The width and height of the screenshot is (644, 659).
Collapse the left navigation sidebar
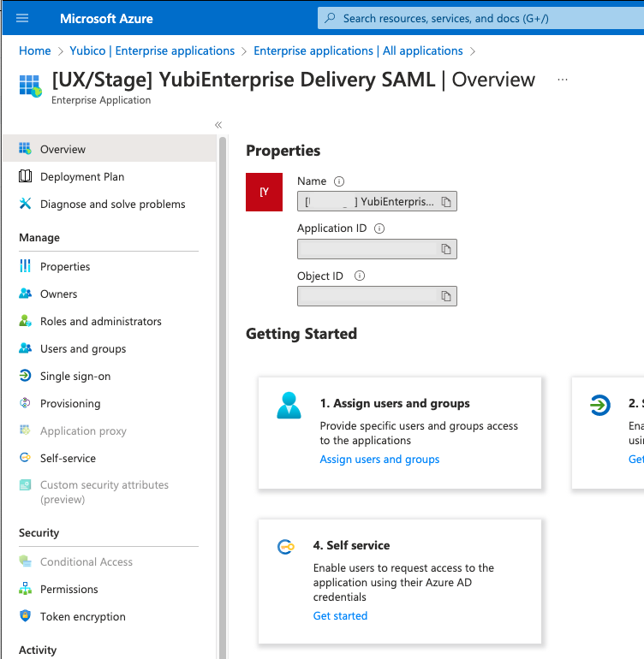tap(218, 125)
